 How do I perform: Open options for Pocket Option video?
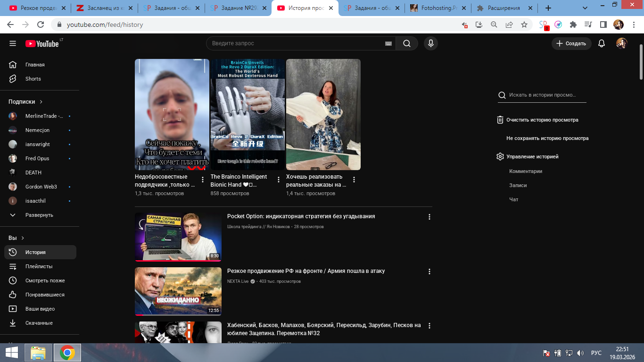[429, 217]
